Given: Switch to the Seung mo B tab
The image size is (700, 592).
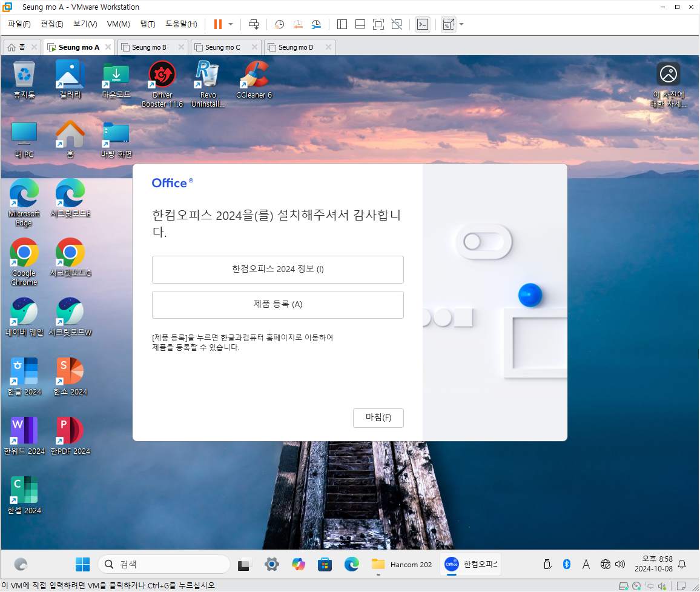Looking at the screenshot, I should [x=149, y=47].
